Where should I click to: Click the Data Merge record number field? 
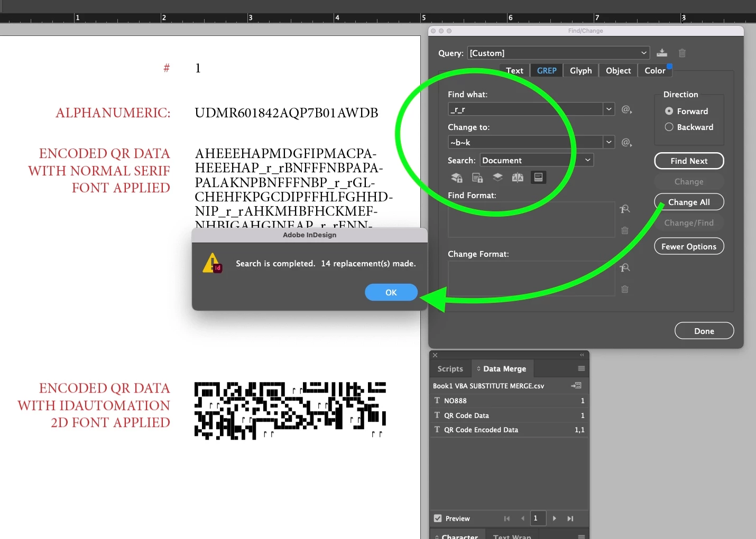[538, 518]
